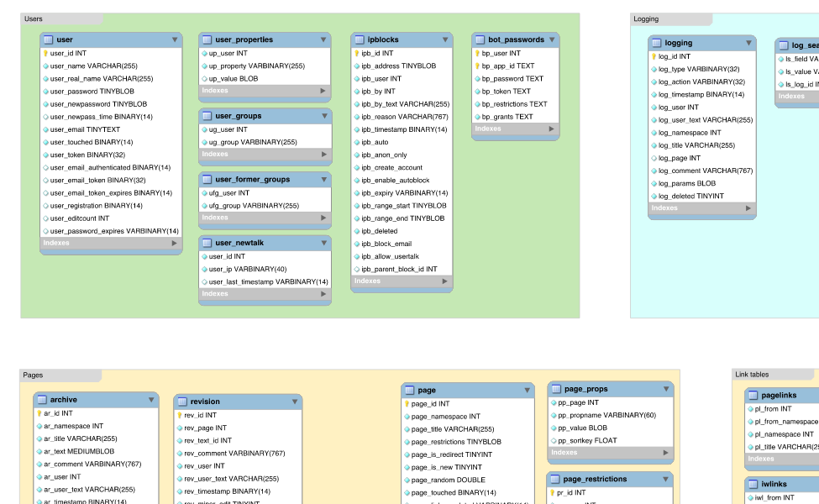
Task: Click the logging table icon
Action: tap(657, 43)
